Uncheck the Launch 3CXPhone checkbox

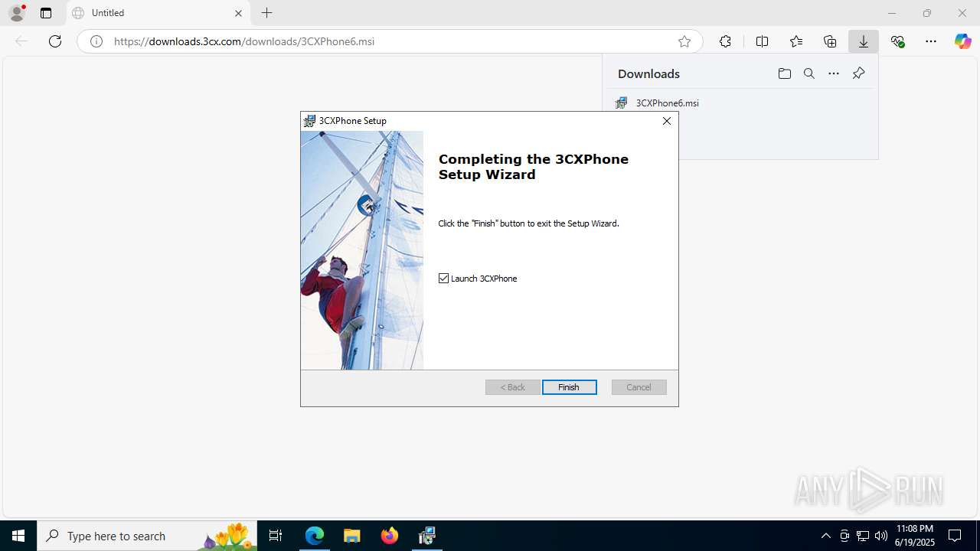pyautogui.click(x=443, y=279)
